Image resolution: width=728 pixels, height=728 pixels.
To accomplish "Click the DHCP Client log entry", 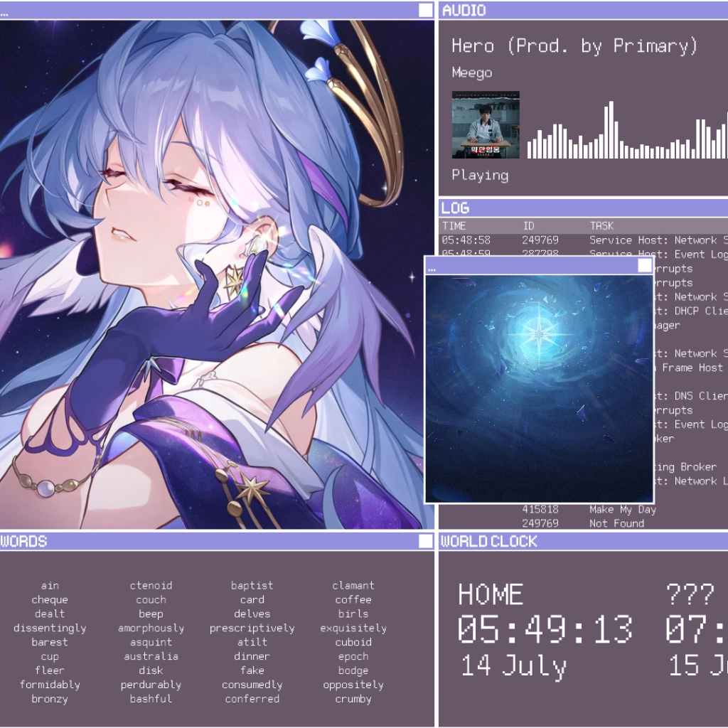I will tap(691, 311).
